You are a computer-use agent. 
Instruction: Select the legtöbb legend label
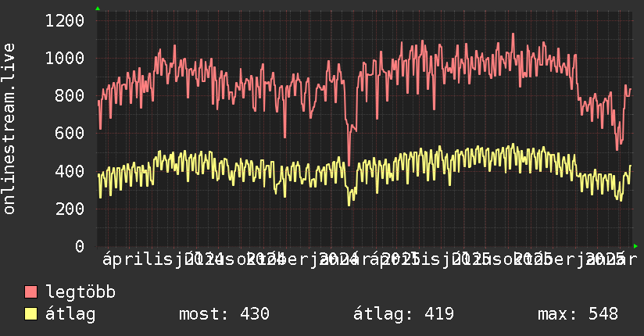point(80,293)
